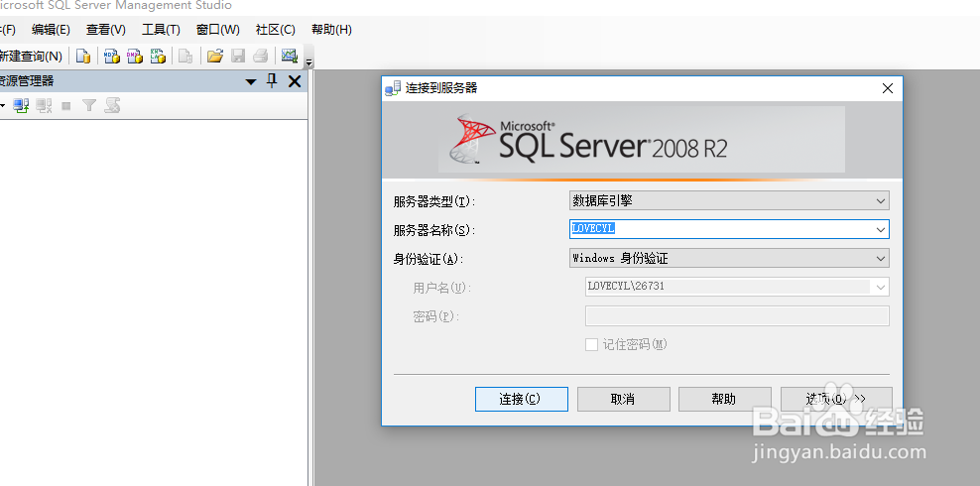
Task: Click the 连接(C) connect button
Action: coord(522,399)
